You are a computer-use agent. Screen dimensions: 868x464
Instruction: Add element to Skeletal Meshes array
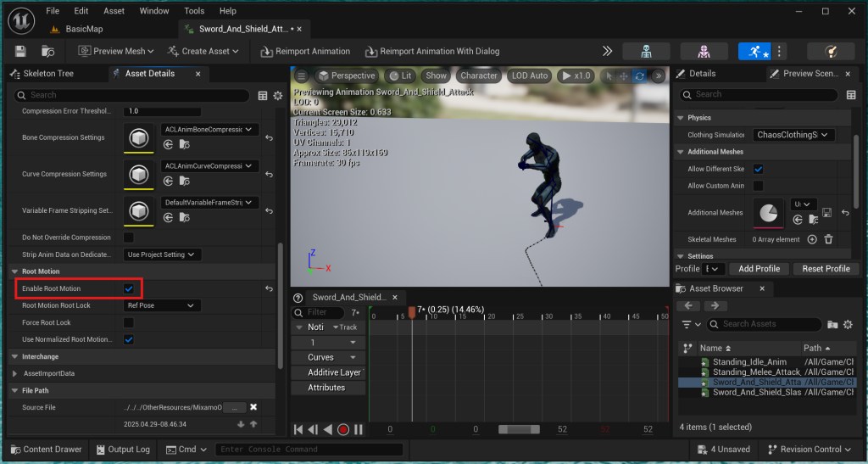[812, 239]
